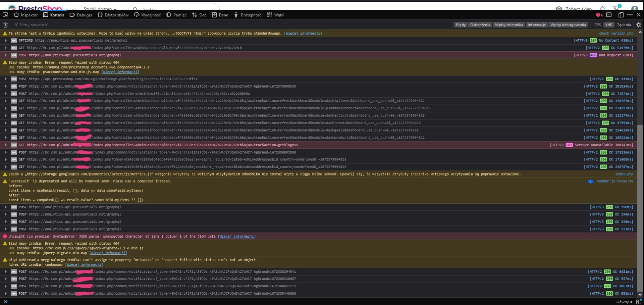Open the check_version.php source link
Image resolution: width=644 pixels, height=305 pixels.
[616, 33]
